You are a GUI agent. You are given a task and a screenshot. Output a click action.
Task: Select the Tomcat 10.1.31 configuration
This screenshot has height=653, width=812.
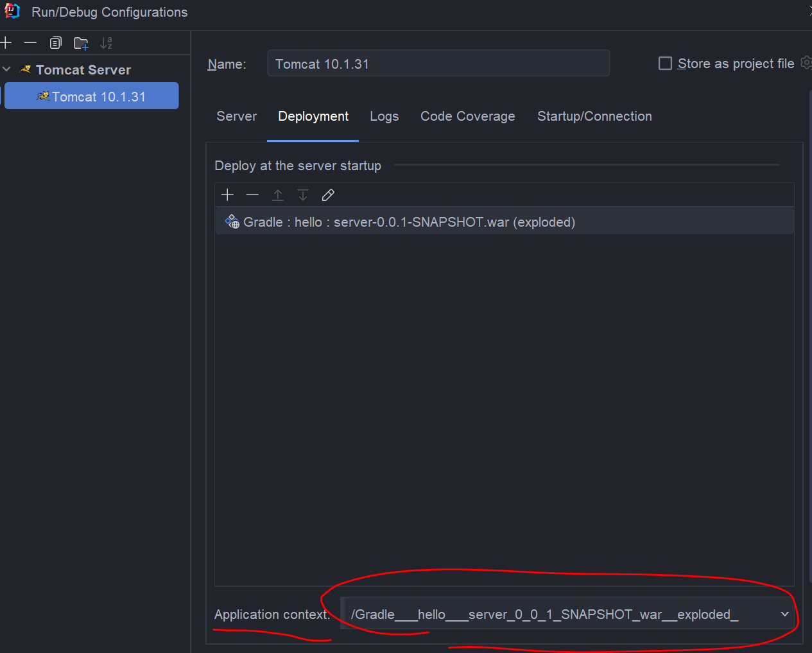(91, 96)
